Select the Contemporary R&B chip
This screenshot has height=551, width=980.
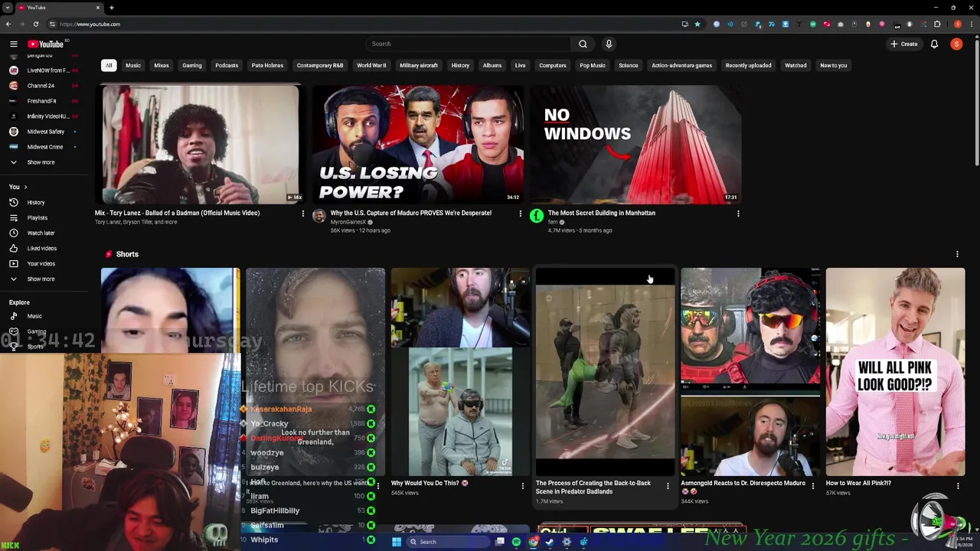(x=320, y=66)
